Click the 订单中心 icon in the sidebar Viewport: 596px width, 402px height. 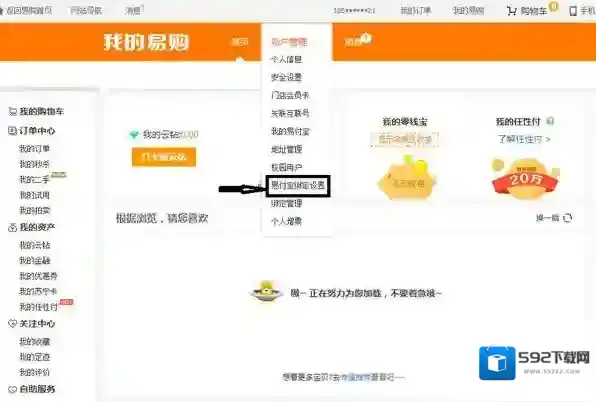(12, 131)
